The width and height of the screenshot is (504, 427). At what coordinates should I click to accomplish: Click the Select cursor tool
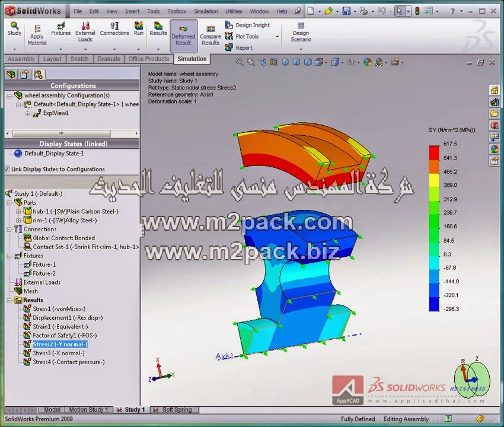(399, 11)
